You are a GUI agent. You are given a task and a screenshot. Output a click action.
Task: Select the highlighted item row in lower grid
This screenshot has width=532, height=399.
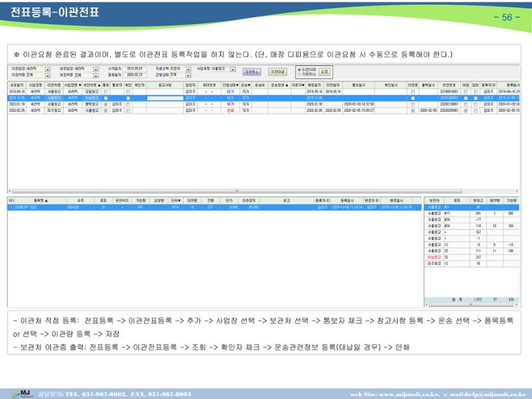[x=214, y=207]
